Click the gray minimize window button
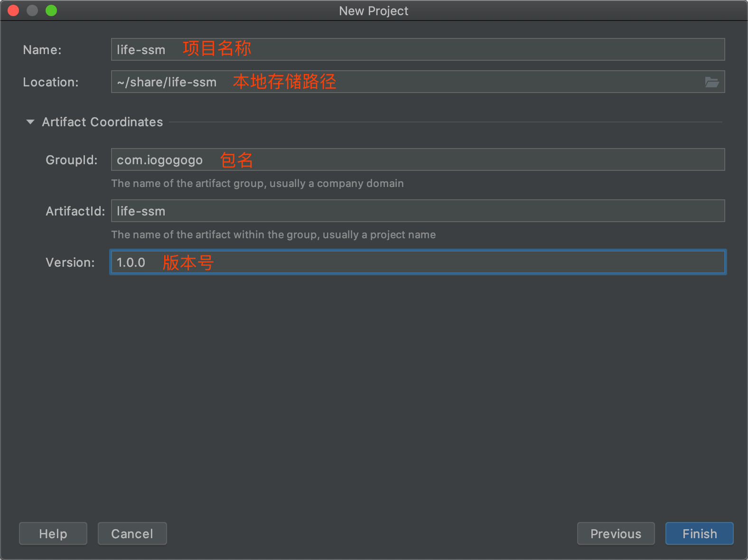748x560 pixels. tap(32, 10)
